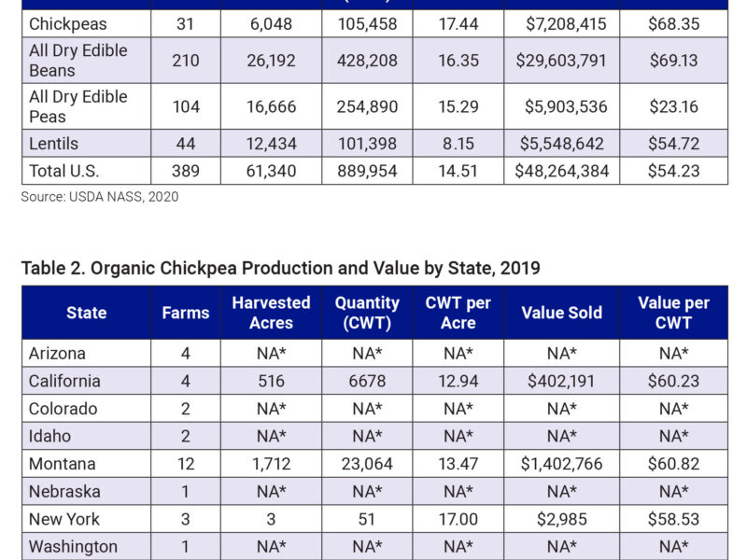Click the State column header

[x=86, y=313]
